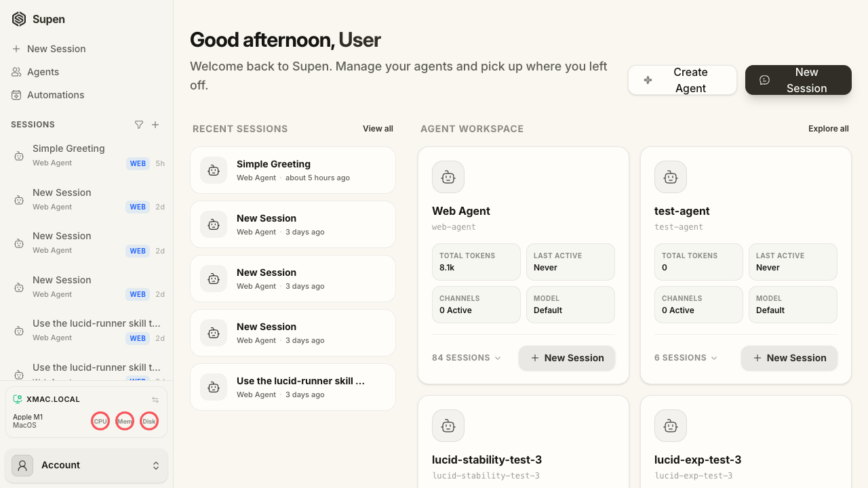Click the dark New Session header button

(798, 80)
